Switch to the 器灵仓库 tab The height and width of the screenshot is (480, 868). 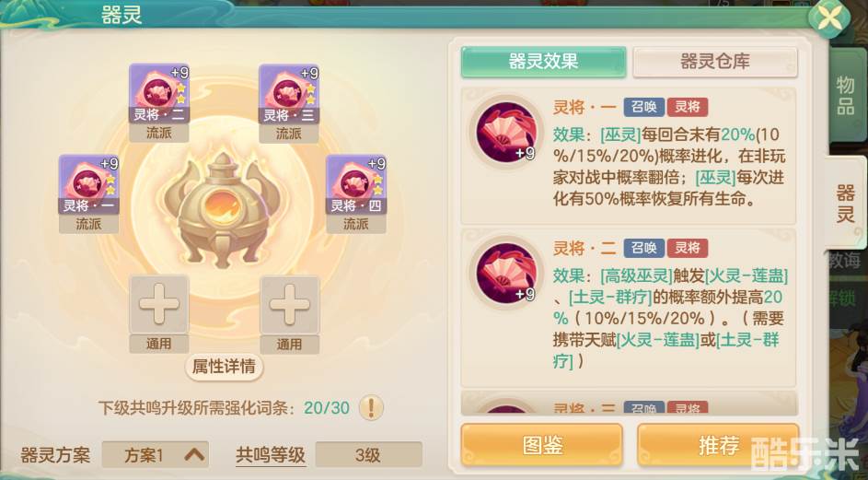(715, 62)
